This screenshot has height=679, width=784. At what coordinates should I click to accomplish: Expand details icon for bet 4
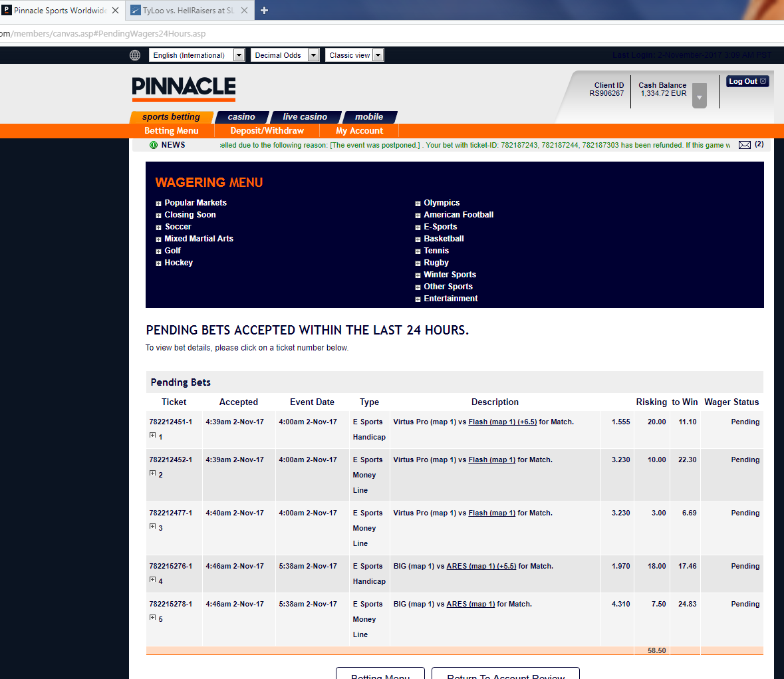(152, 579)
